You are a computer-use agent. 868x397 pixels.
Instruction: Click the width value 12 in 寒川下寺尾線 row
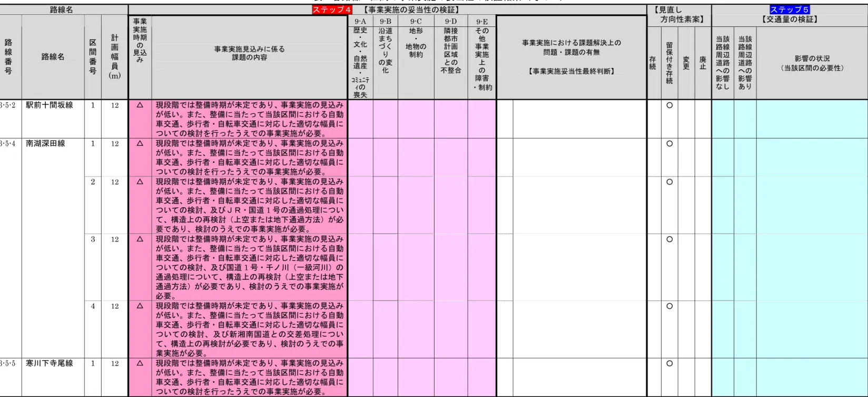pyautogui.click(x=115, y=363)
